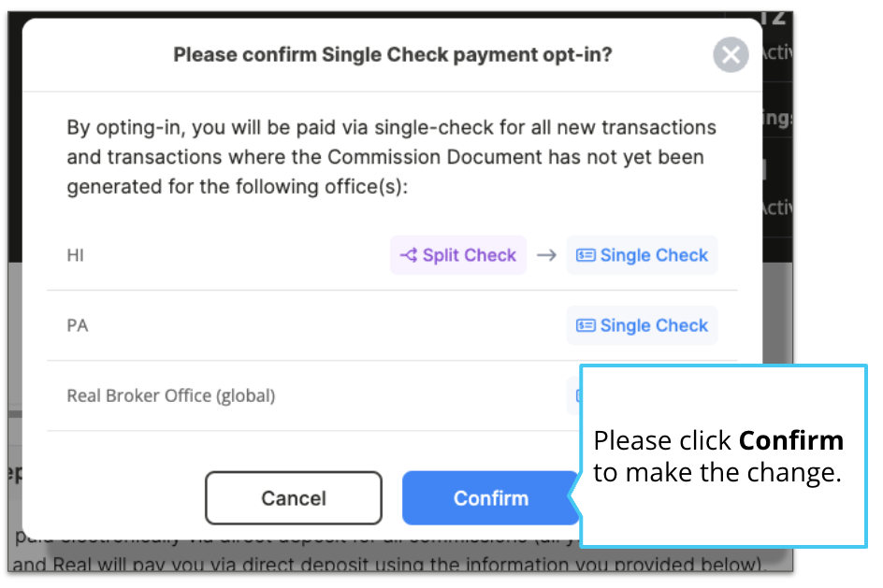The width and height of the screenshot is (883, 588).
Task: Select the Single Check label in the PA row
Action: coord(654,325)
